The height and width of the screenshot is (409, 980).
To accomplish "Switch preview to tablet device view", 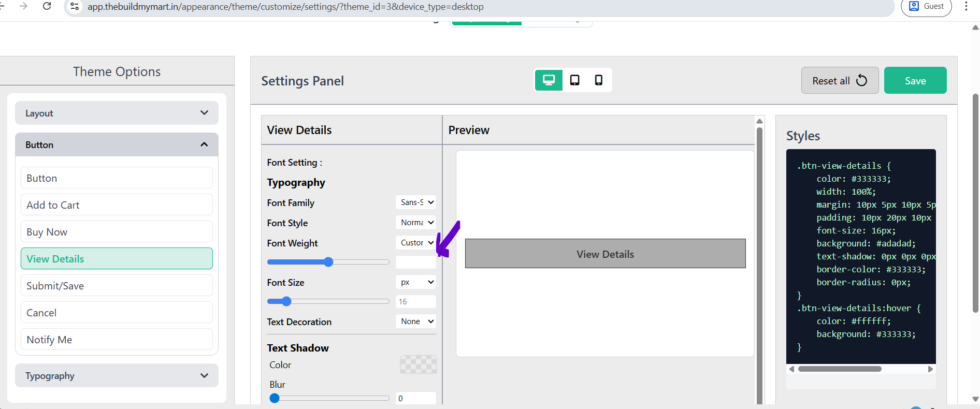I will (x=574, y=80).
